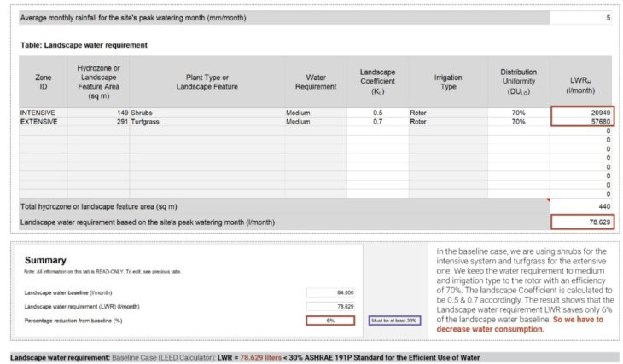Click the 'Must be at least 30%' box
The image size is (623, 364).
396,321
